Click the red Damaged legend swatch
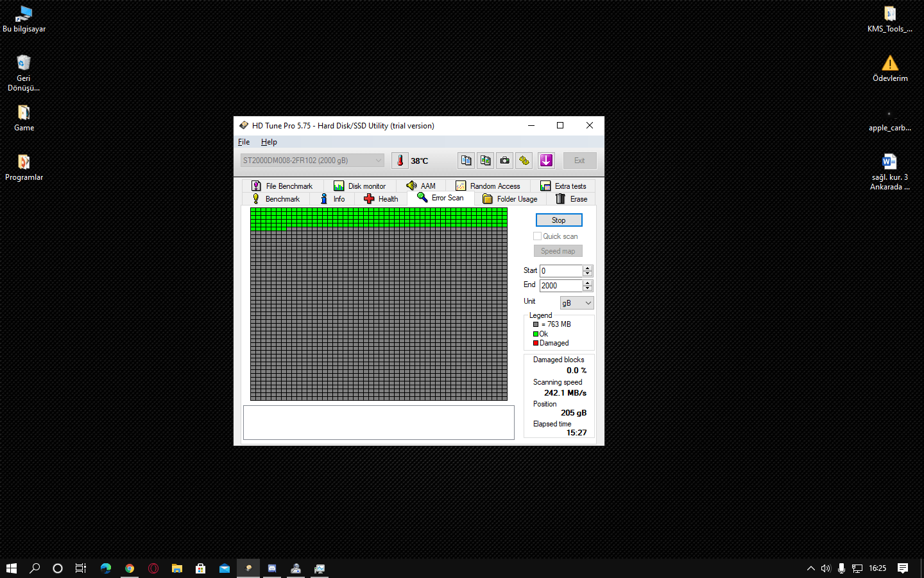 click(x=536, y=343)
